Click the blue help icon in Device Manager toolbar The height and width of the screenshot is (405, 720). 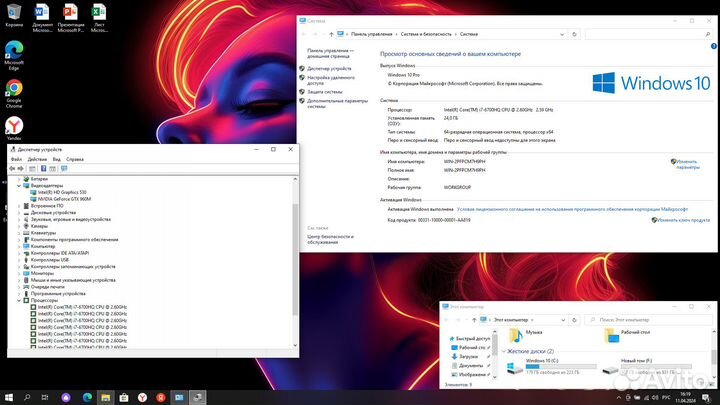coord(44,169)
